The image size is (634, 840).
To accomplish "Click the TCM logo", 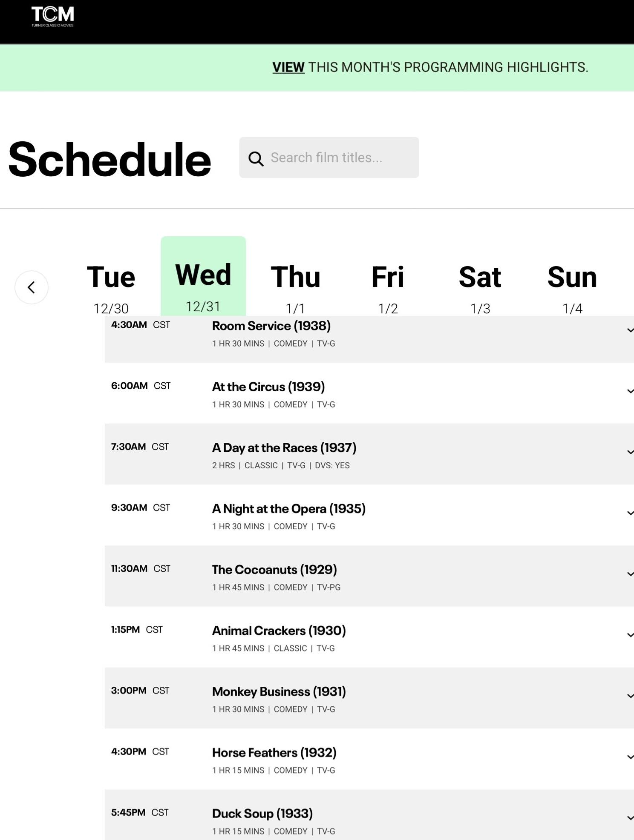I will (52, 17).
